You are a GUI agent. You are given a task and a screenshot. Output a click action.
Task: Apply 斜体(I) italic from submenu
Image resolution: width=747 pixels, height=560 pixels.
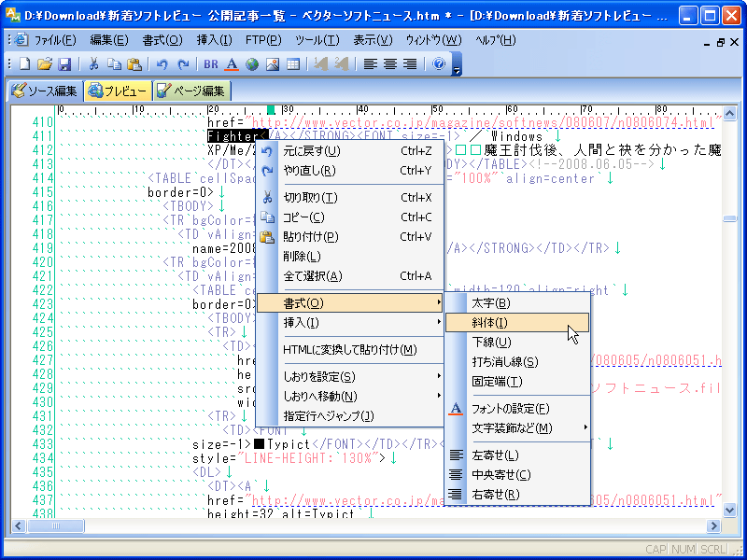click(518, 322)
